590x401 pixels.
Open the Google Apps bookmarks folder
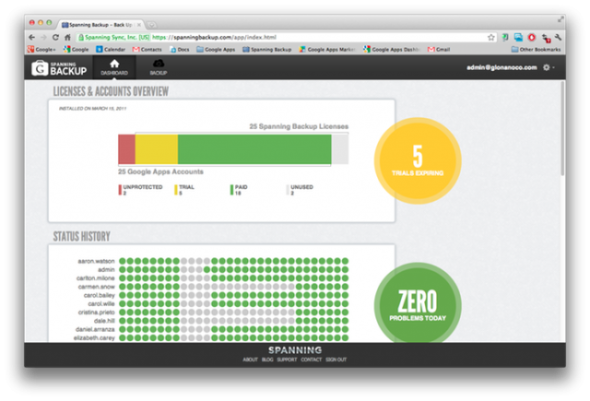tap(216, 49)
